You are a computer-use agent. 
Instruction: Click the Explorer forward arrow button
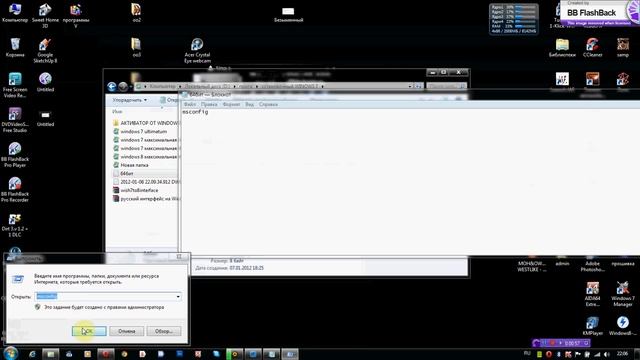123,87
